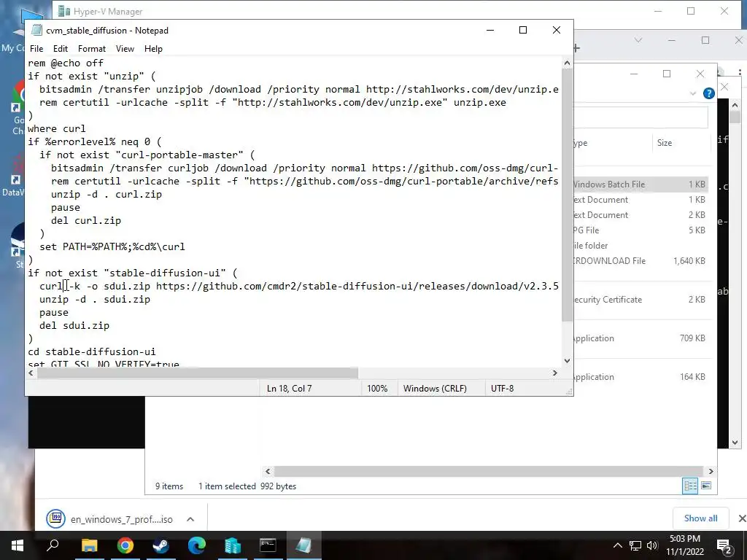Click Notepad vertical scrollbar up arrow
Viewport: 747px width, 560px height.
(x=567, y=63)
